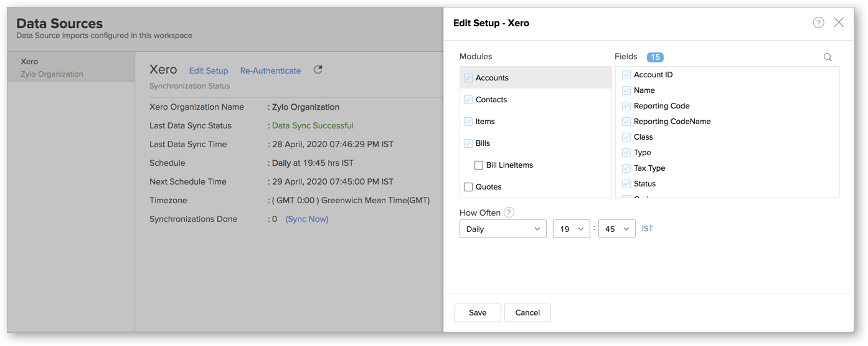Image resolution: width=868 pixels, height=346 pixels.
Task: Expand the hour dropdown showing 19
Action: tap(571, 229)
